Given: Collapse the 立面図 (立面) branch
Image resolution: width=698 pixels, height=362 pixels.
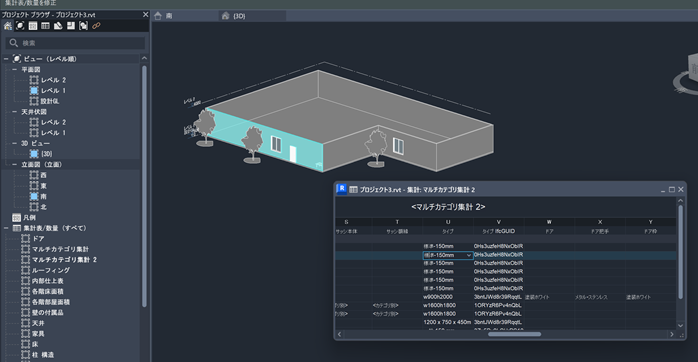Looking at the screenshot, I should click(x=15, y=164).
